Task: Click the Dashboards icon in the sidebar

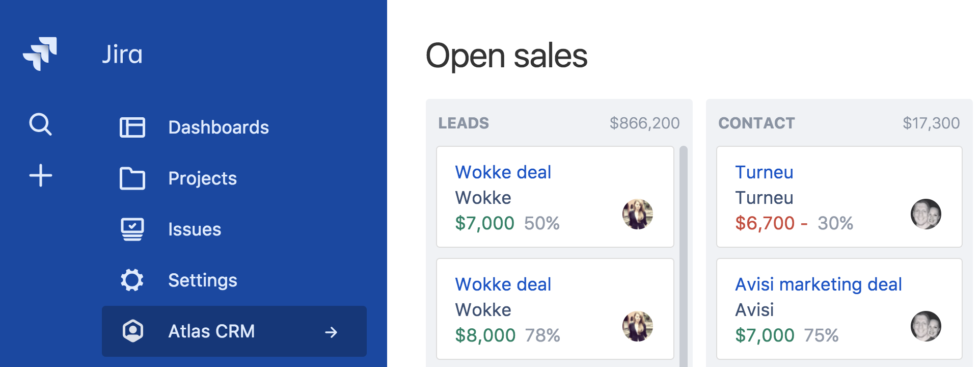Action: point(132,127)
